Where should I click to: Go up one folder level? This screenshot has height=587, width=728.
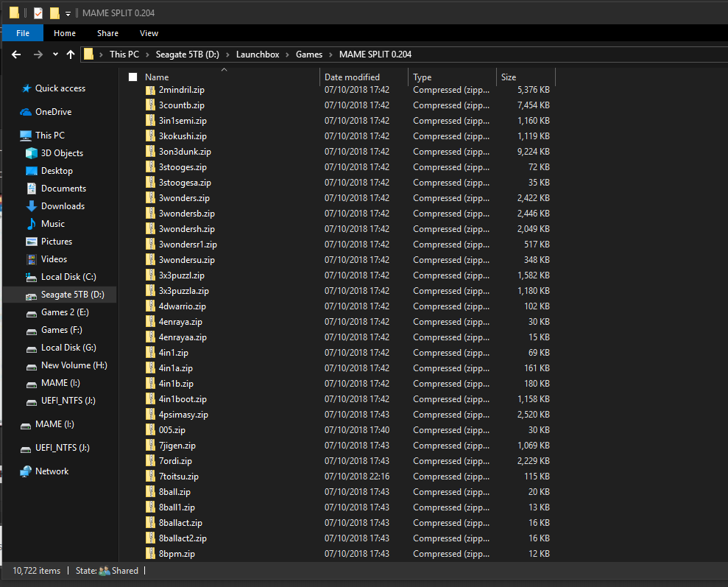point(71,55)
